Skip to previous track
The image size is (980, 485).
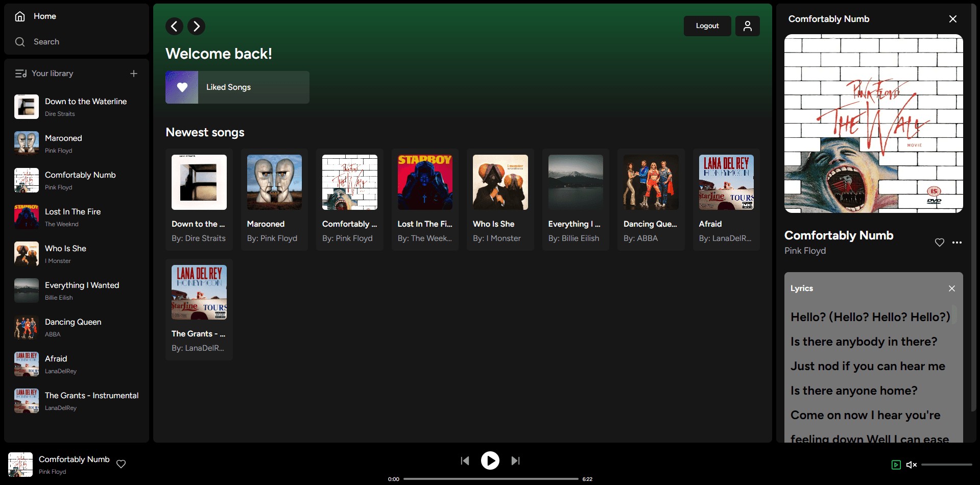click(465, 460)
